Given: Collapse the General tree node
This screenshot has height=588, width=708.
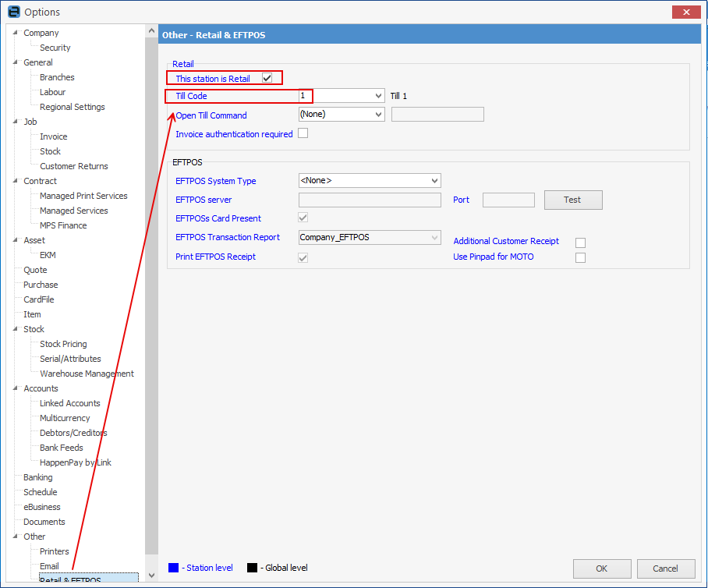Looking at the screenshot, I should [x=15, y=62].
